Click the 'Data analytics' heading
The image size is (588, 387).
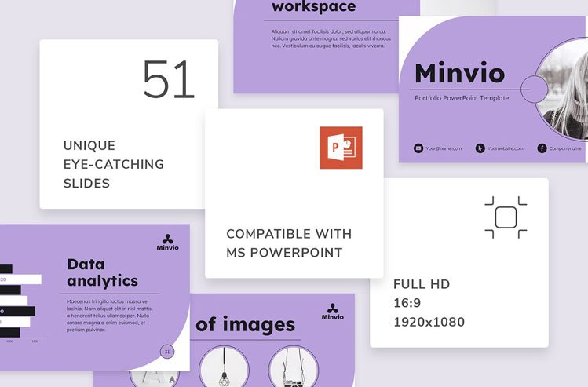click(102, 272)
